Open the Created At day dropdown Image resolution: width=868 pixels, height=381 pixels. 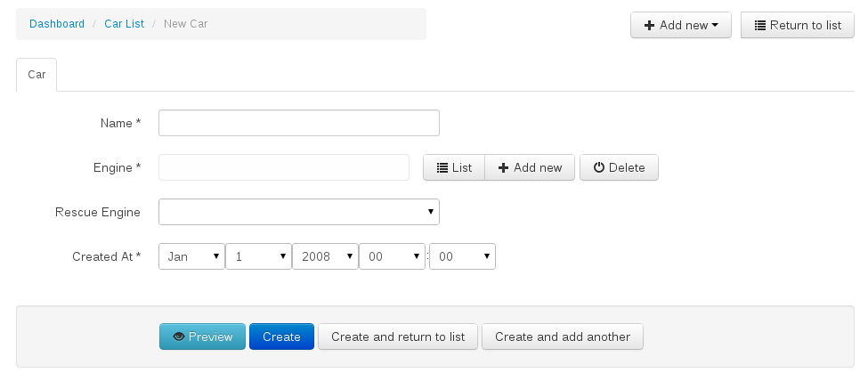(258, 256)
